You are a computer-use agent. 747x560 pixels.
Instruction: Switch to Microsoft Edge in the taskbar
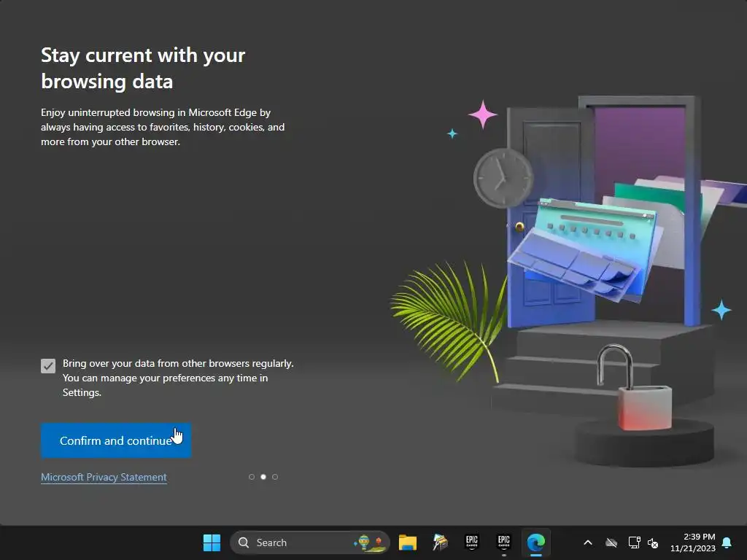tap(536, 542)
